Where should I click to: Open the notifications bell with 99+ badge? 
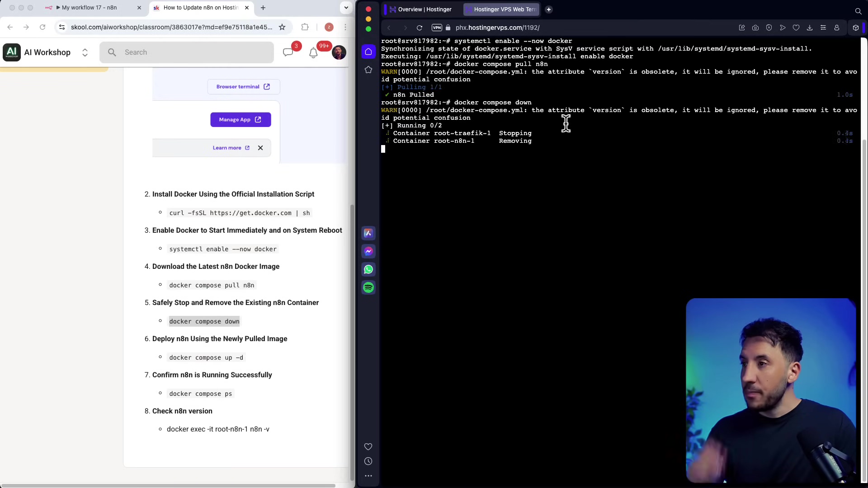[313, 52]
